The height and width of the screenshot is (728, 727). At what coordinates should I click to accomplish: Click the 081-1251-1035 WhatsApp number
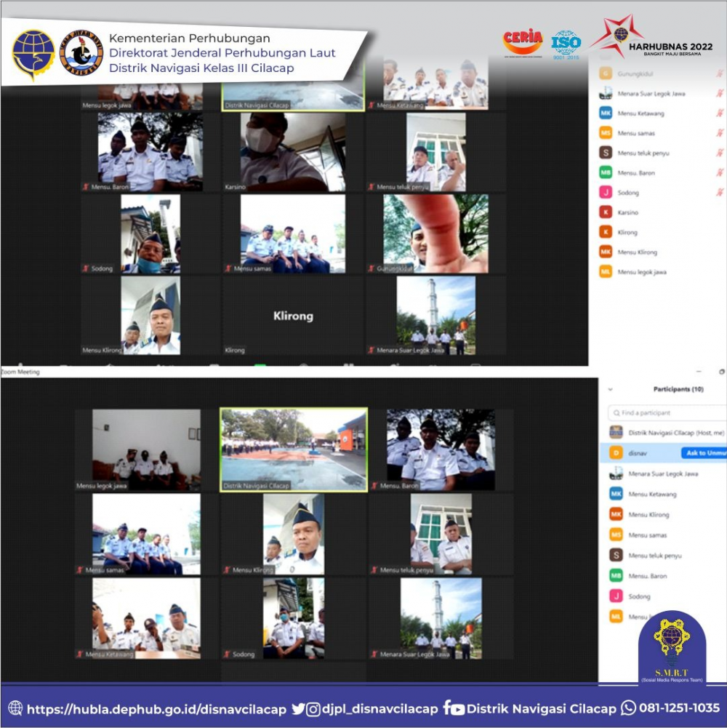click(679, 708)
